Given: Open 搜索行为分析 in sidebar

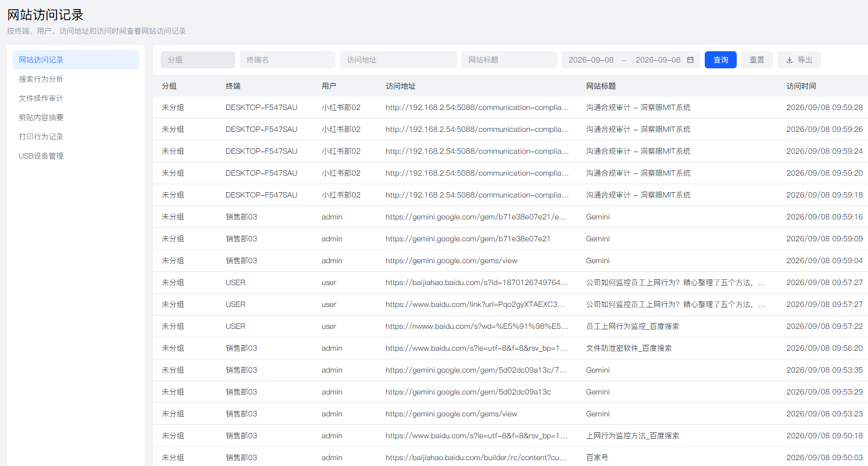Looking at the screenshot, I should [76, 79].
